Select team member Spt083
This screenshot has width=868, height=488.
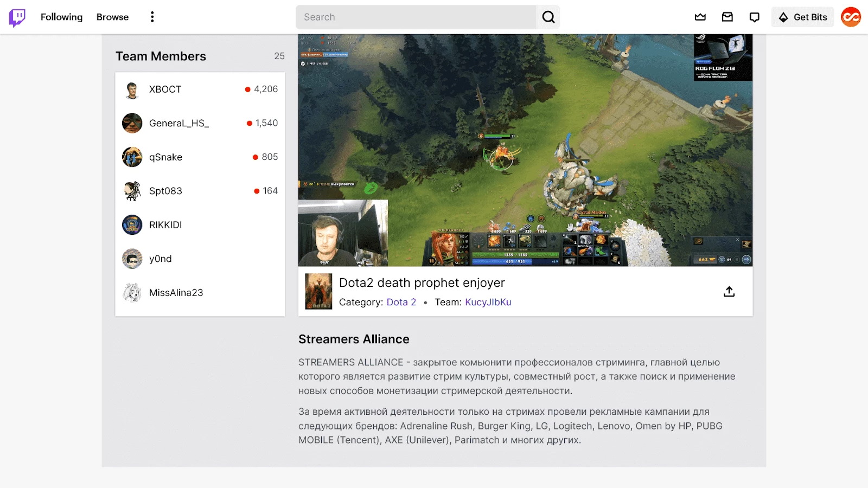point(200,191)
